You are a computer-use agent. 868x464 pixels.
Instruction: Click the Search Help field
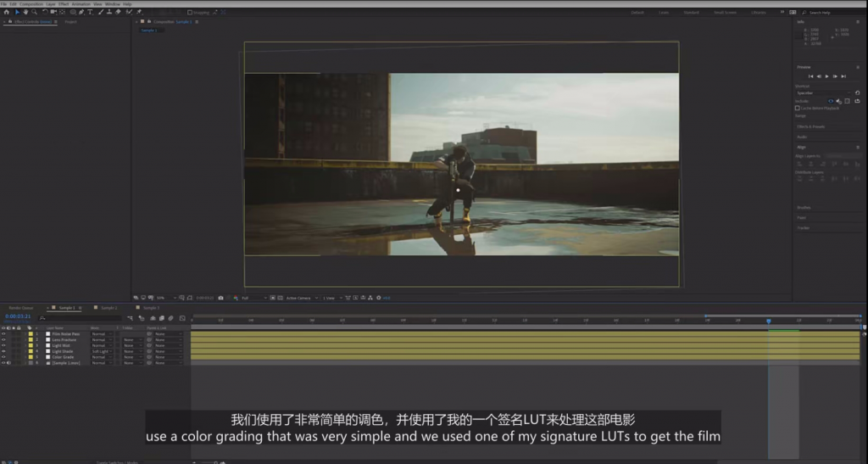pyautogui.click(x=833, y=12)
